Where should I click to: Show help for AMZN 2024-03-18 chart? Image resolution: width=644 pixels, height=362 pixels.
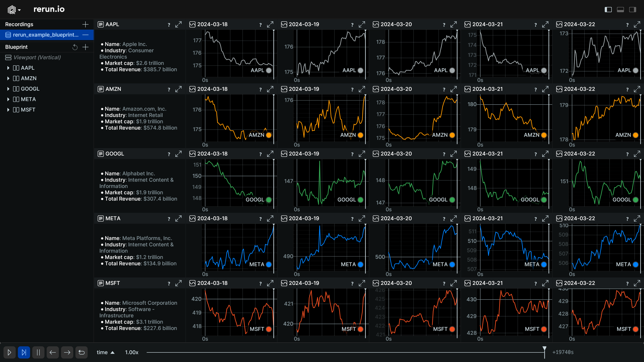tap(261, 90)
